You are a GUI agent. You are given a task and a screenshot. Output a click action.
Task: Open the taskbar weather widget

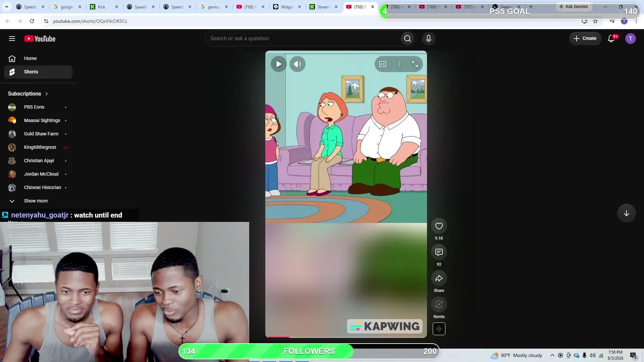pos(517,355)
